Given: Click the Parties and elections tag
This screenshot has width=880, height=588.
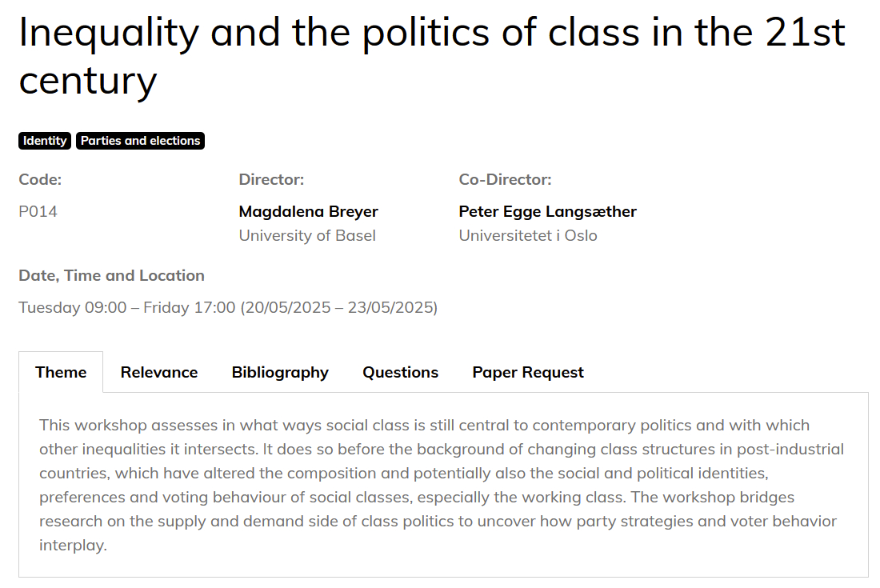Looking at the screenshot, I should [x=140, y=141].
